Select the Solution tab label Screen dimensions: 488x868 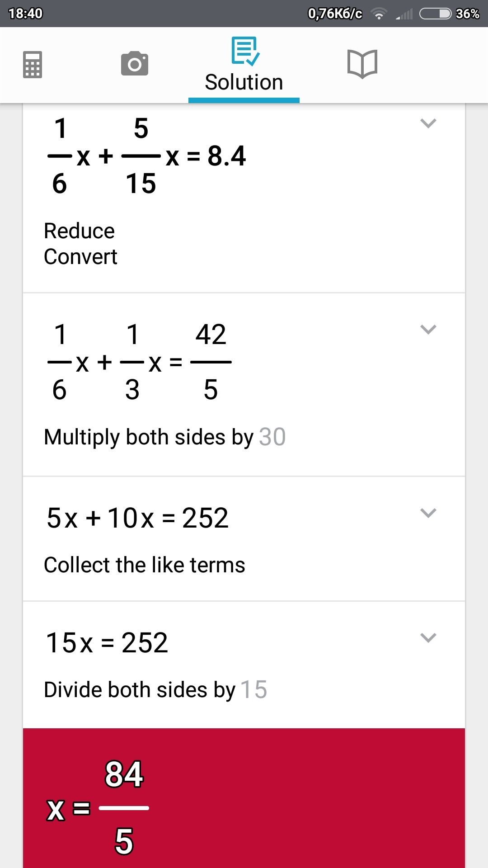point(244,82)
